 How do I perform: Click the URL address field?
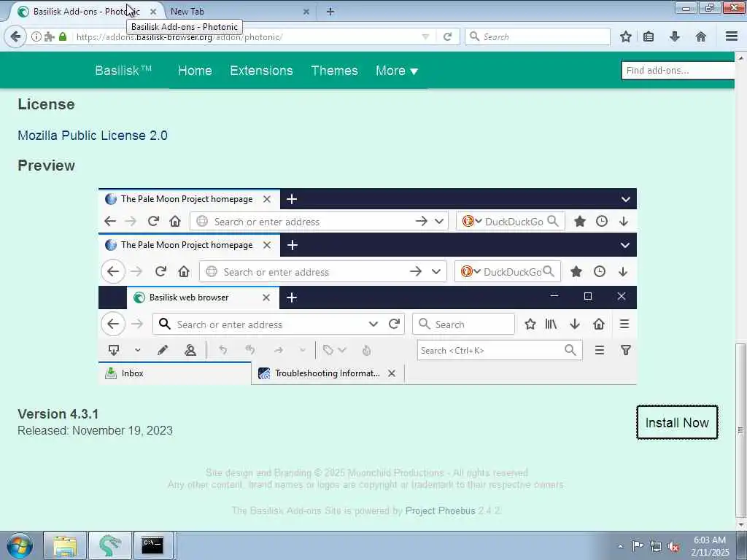(x=247, y=36)
